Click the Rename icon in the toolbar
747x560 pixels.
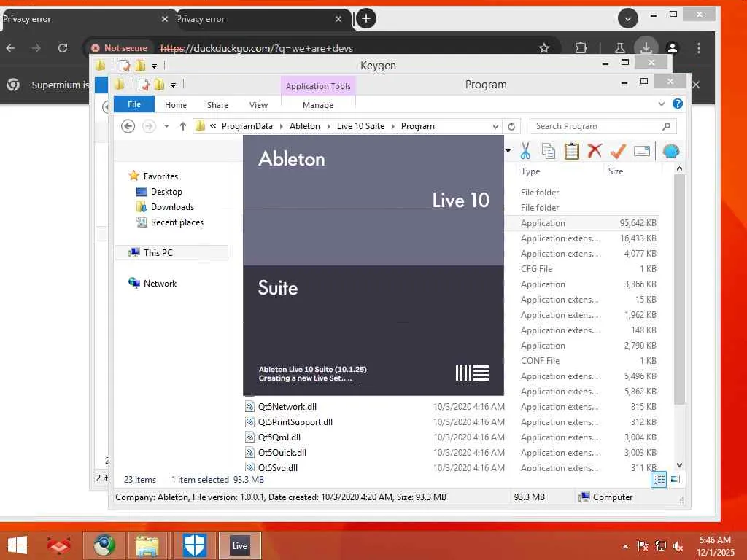coord(642,151)
